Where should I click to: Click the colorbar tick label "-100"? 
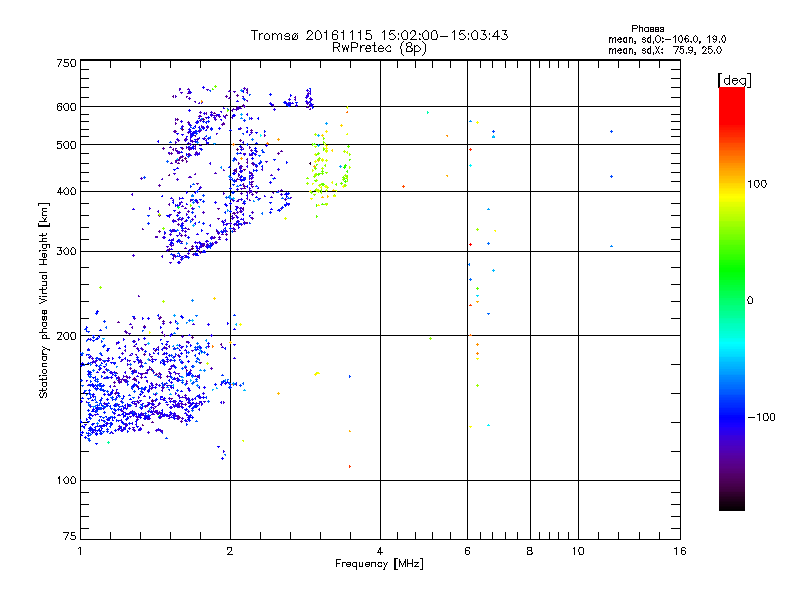[x=762, y=417]
